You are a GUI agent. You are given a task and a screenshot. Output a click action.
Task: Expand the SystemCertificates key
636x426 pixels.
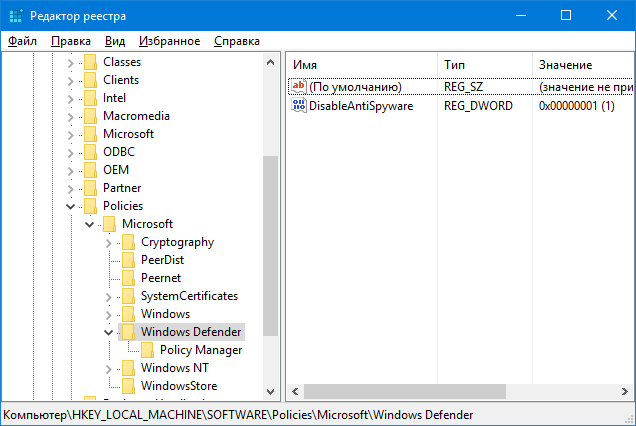coord(108,297)
